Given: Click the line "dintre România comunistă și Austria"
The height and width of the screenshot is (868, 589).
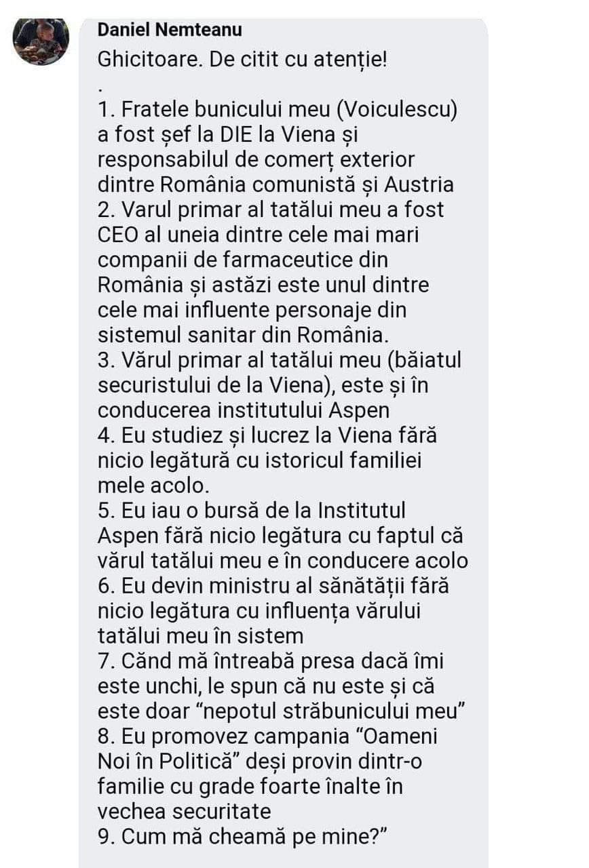Looking at the screenshot, I should tap(275, 184).
